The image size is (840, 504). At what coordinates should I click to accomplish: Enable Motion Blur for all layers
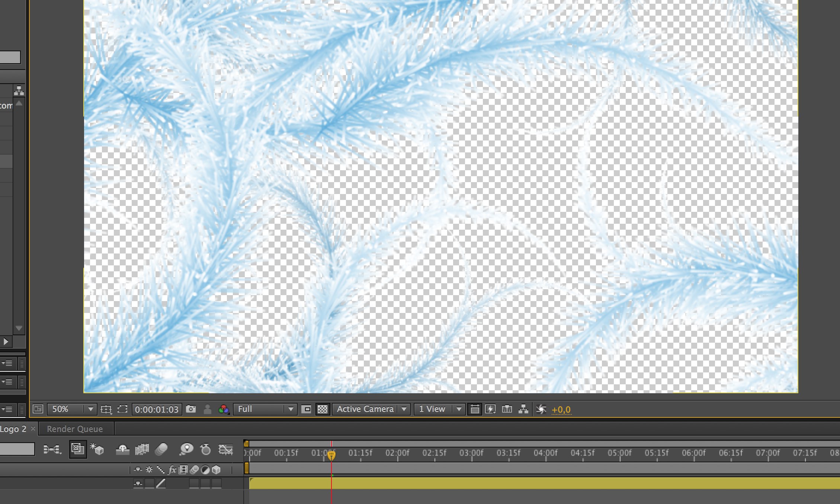(161, 449)
